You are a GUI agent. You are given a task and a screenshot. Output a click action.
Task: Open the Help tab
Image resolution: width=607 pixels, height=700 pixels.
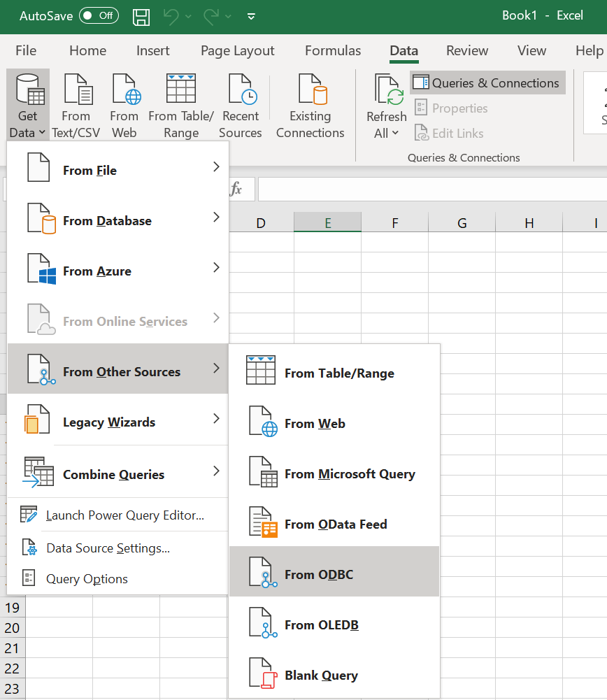(x=589, y=50)
